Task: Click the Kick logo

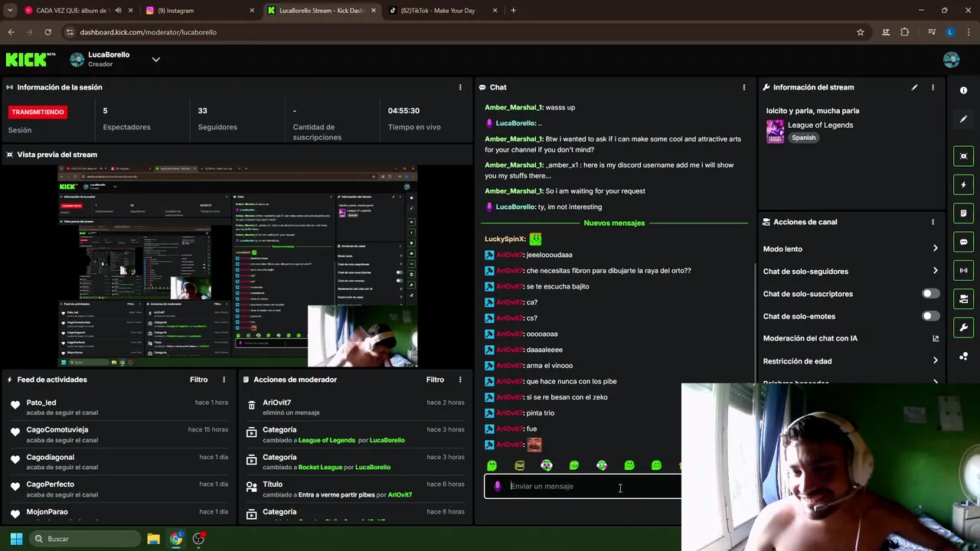Action: pos(31,60)
